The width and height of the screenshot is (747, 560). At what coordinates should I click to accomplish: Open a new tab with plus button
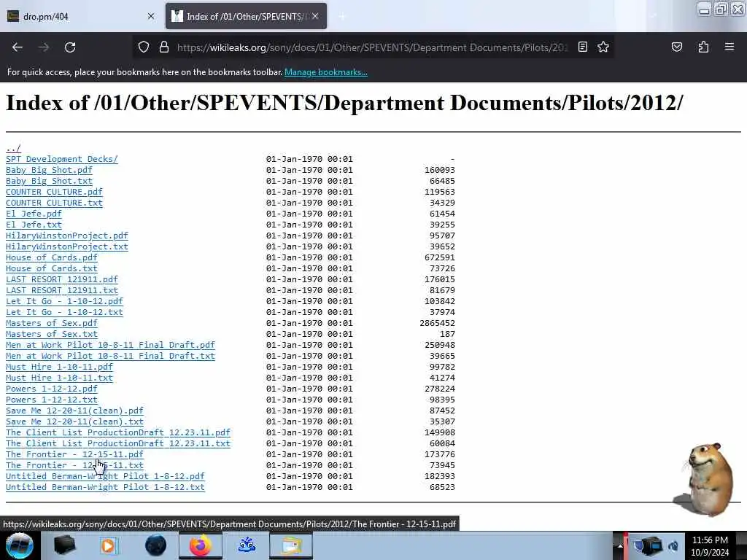click(x=341, y=16)
